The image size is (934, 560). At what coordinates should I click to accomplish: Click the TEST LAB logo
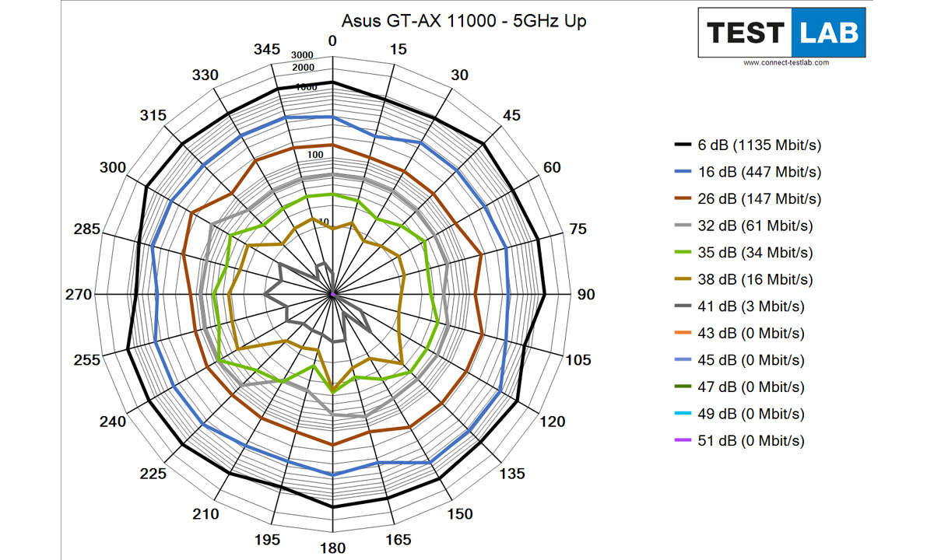781,33
